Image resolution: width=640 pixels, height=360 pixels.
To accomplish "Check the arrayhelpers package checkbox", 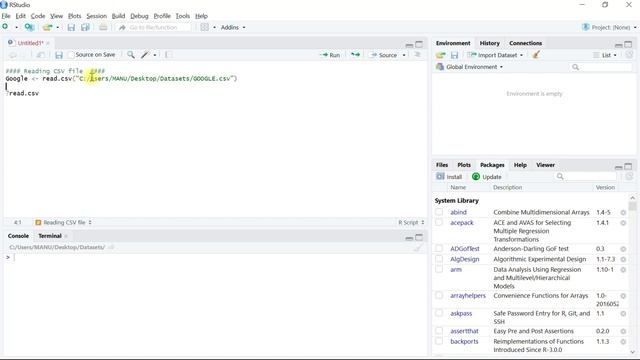I will [439, 296].
